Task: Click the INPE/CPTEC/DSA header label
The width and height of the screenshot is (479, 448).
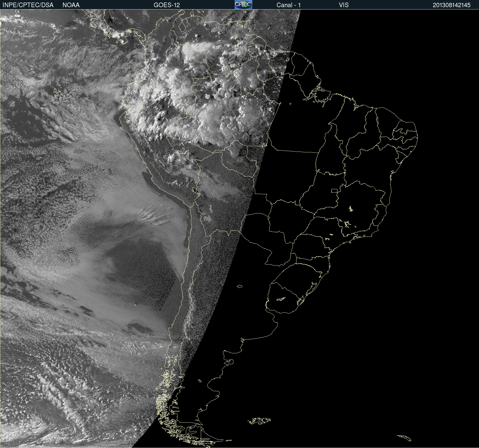Action: 28,5
